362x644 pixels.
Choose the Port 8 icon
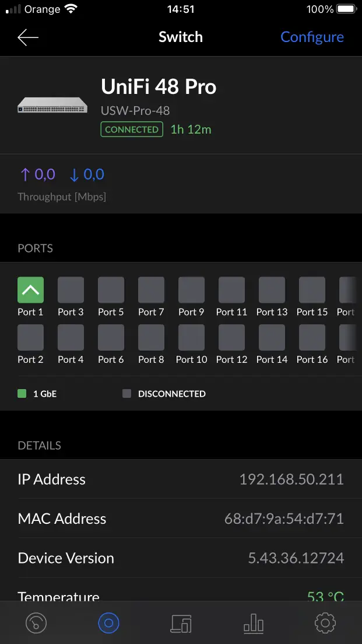(x=151, y=337)
